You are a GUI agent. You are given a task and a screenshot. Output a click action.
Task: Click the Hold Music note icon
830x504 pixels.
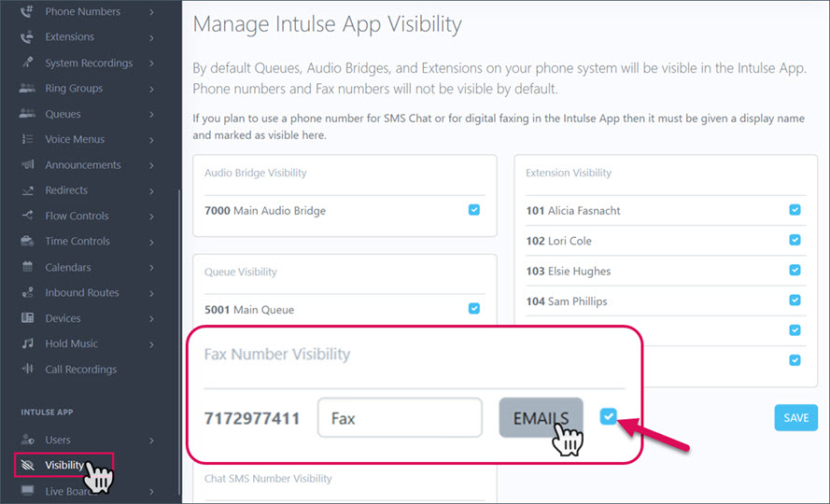pyautogui.click(x=27, y=343)
